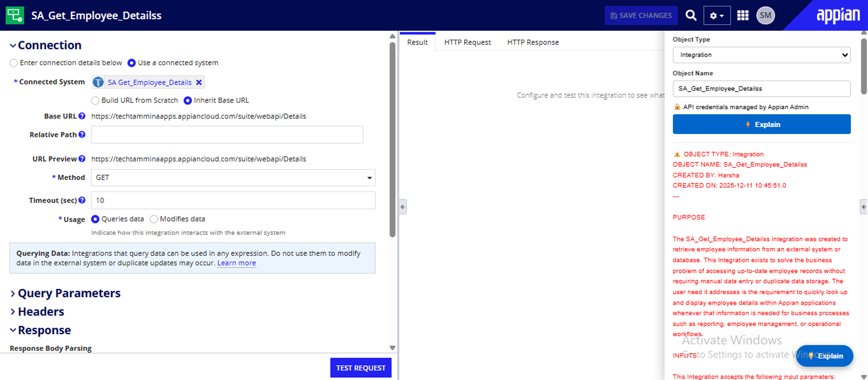Viewport: 868px width, 380px height.
Task: Select Modifies data usage
Action: (x=154, y=219)
